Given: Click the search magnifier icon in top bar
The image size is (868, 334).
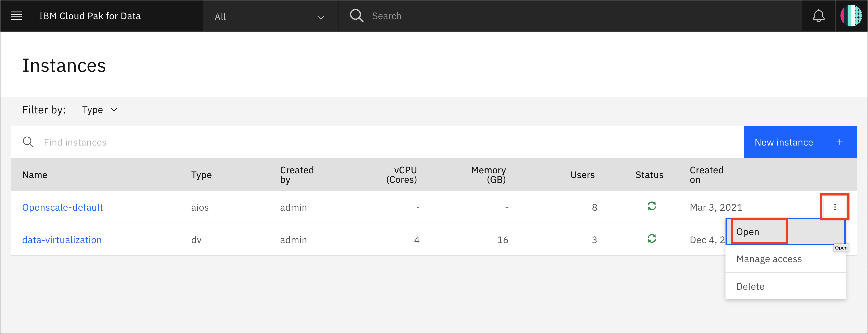Looking at the screenshot, I should click(355, 16).
